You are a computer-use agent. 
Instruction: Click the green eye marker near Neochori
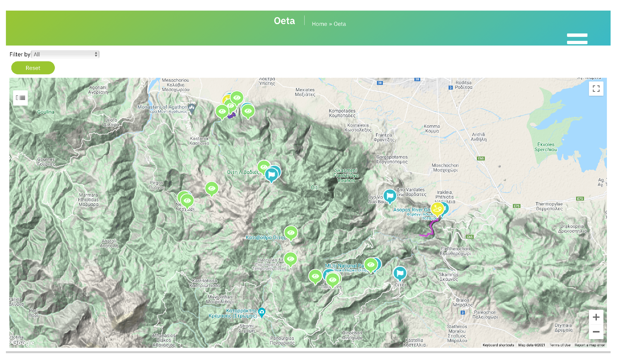click(187, 201)
